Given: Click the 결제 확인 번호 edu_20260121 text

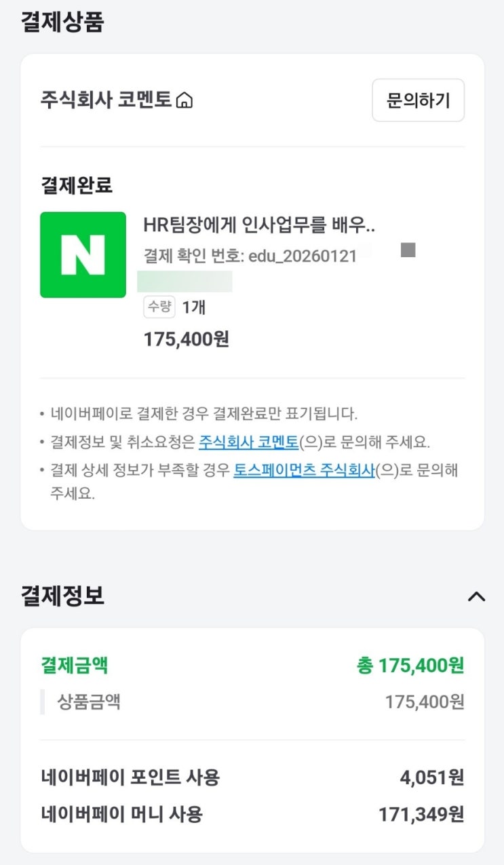Looking at the screenshot, I should [x=250, y=256].
